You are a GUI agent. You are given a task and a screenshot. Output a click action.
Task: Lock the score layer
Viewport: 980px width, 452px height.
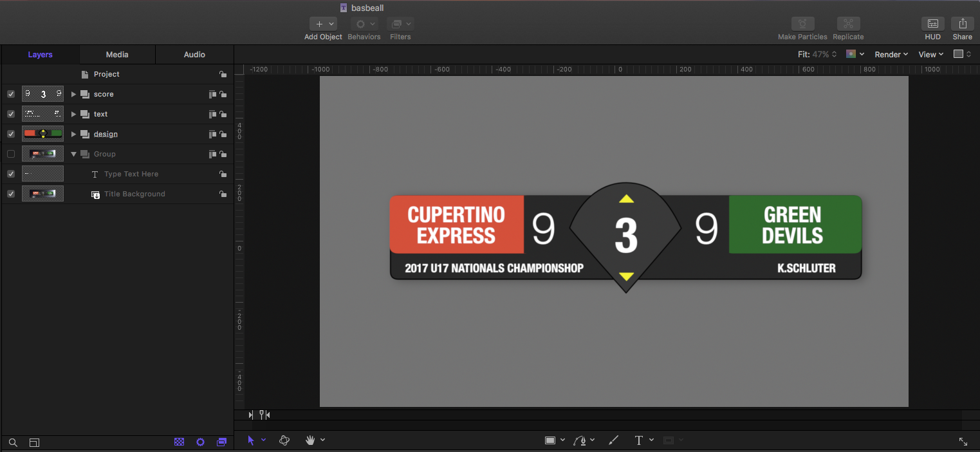223,94
